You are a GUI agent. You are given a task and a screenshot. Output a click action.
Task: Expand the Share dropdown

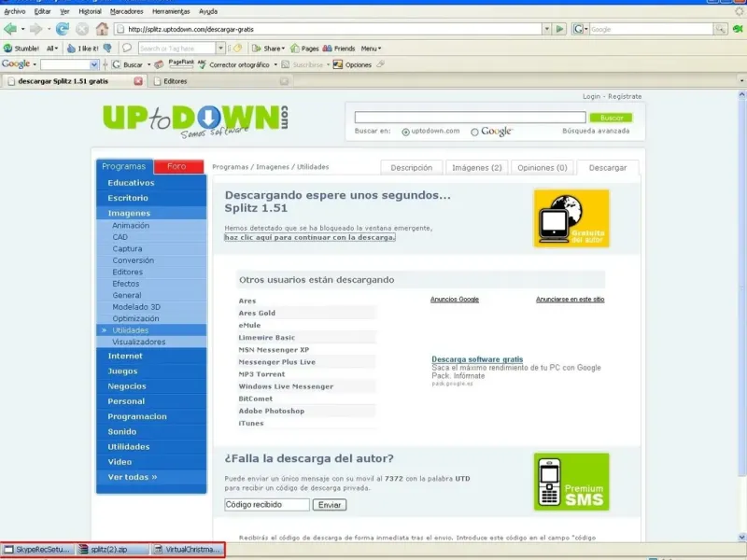click(x=268, y=49)
